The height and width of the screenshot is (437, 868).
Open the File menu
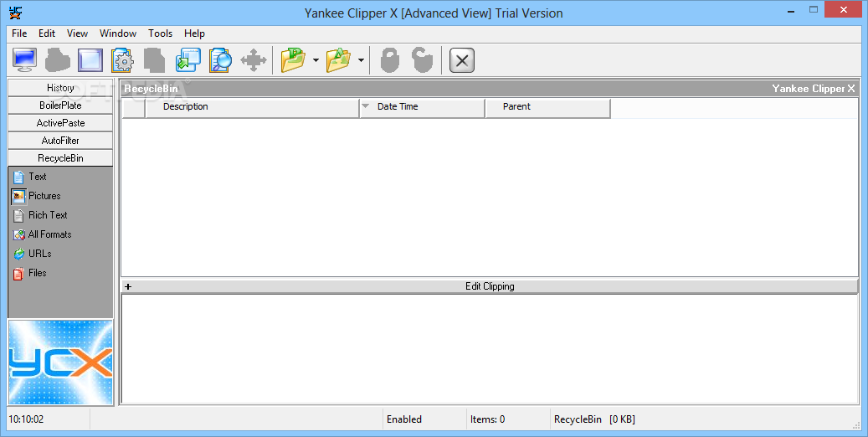(19, 33)
